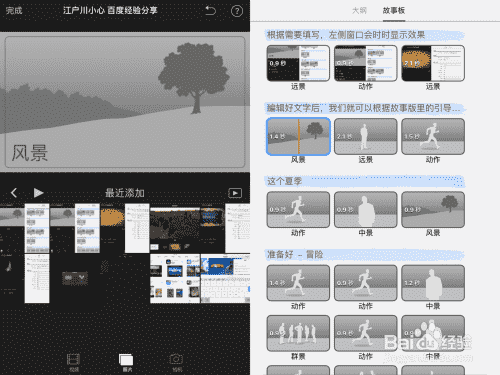
Task: Tap the 完成 button
Action: click(x=14, y=11)
